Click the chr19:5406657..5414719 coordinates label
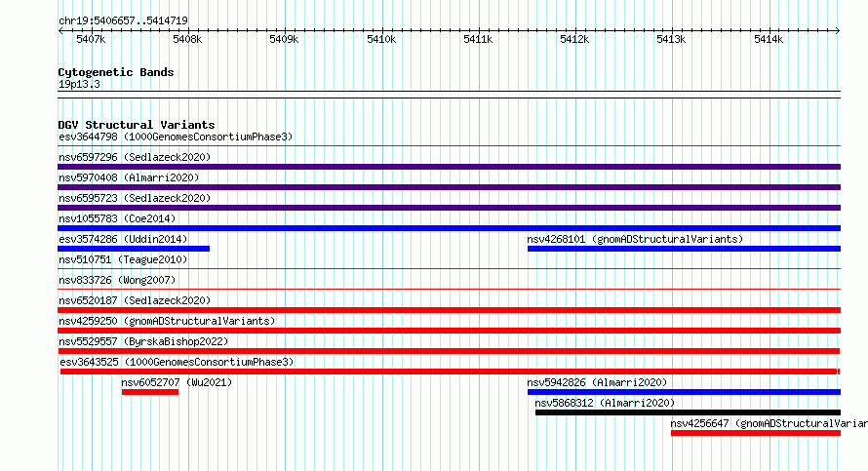The width and height of the screenshot is (868, 471). [x=123, y=21]
